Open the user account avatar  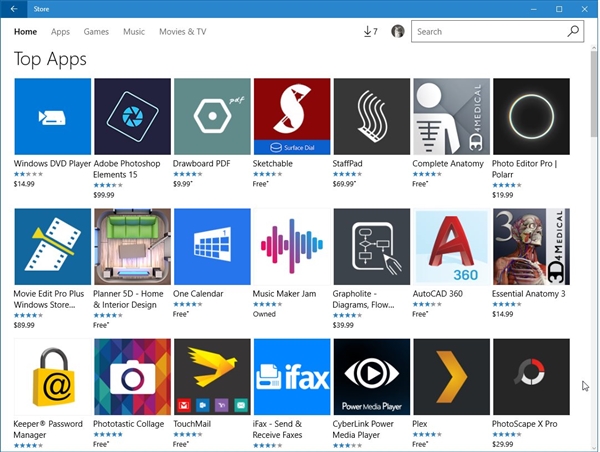click(x=398, y=31)
